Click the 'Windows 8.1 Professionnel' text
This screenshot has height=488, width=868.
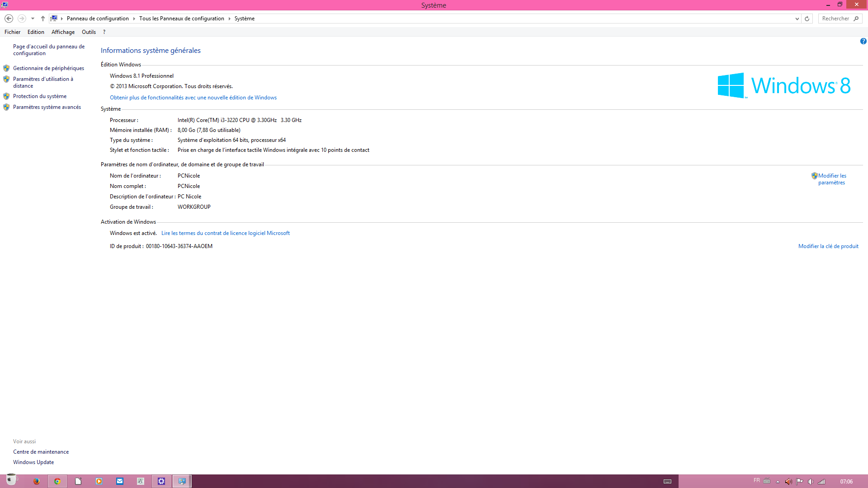pyautogui.click(x=142, y=76)
